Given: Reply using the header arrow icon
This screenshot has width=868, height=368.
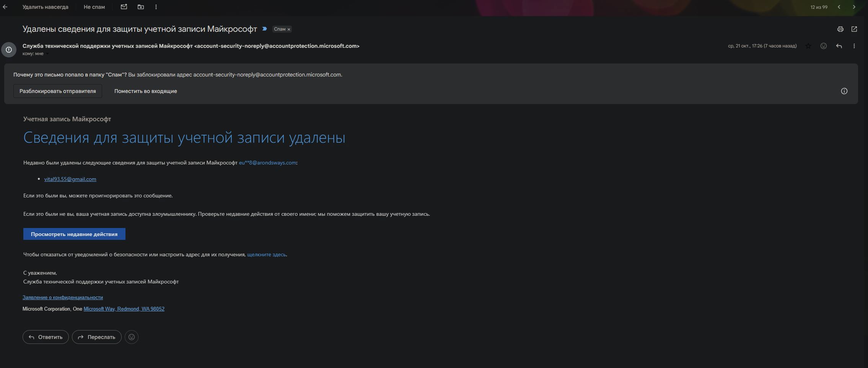Looking at the screenshot, I should (839, 46).
